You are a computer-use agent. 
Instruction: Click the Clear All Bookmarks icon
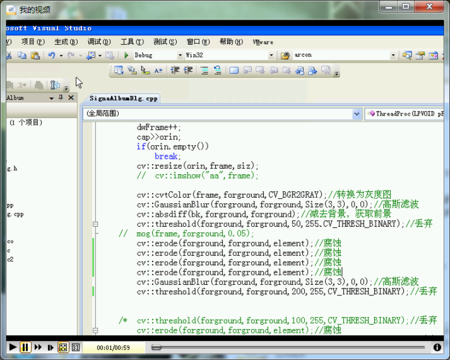326,70
